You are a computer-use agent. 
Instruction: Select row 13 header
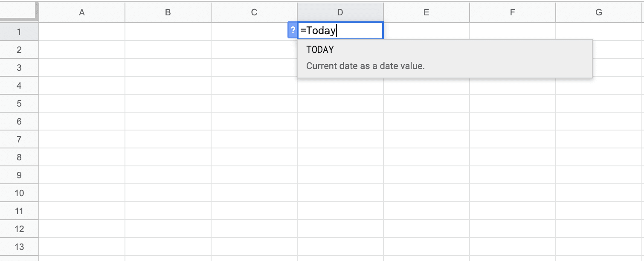pos(19,246)
